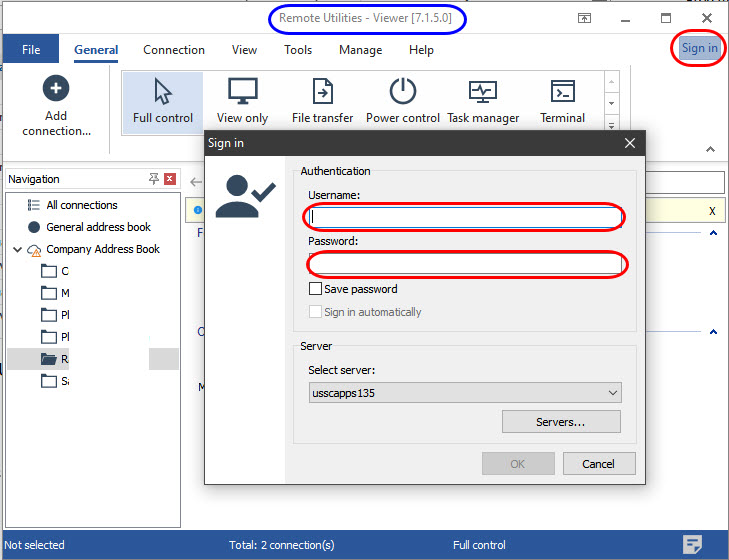Image resolution: width=729 pixels, height=560 pixels.
Task: Select General address book in navigation
Action: click(98, 227)
